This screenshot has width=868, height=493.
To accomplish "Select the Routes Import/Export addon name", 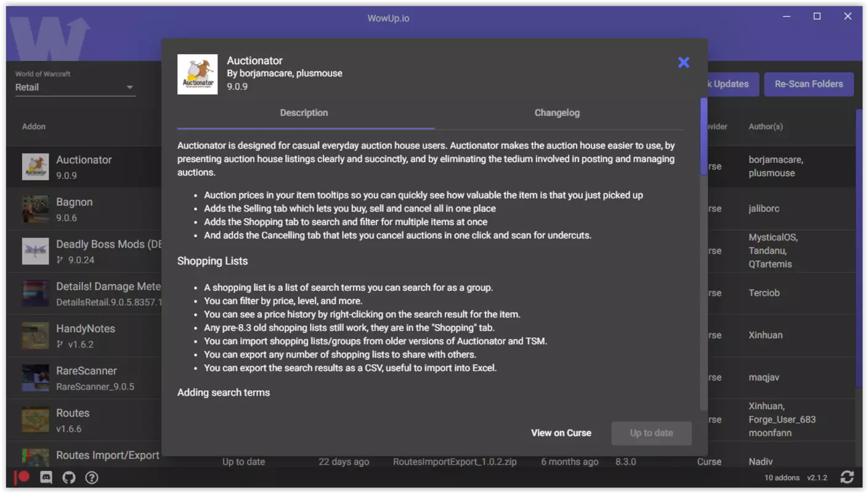I will point(108,455).
